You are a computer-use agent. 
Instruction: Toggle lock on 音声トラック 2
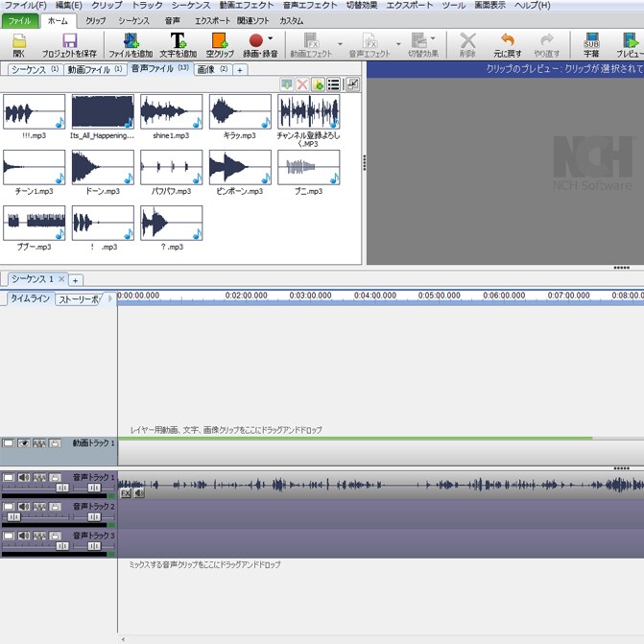coord(55,507)
